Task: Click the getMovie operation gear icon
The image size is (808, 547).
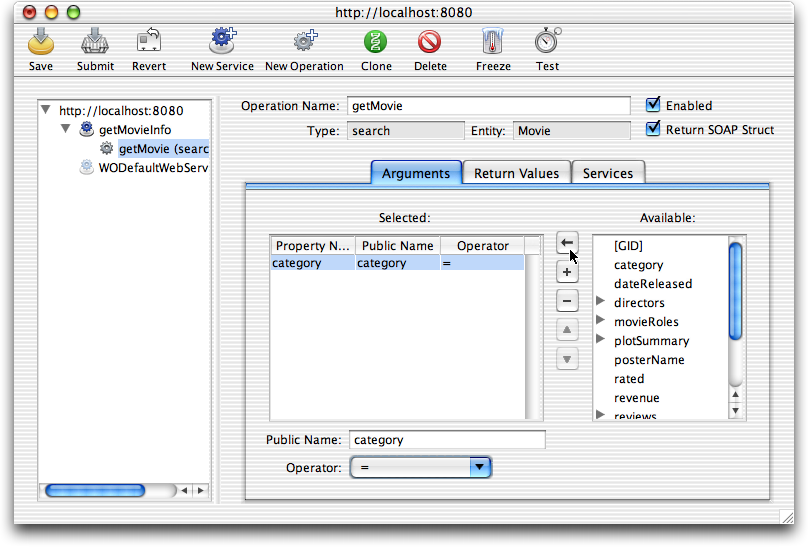Action: pyautogui.click(x=107, y=148)
